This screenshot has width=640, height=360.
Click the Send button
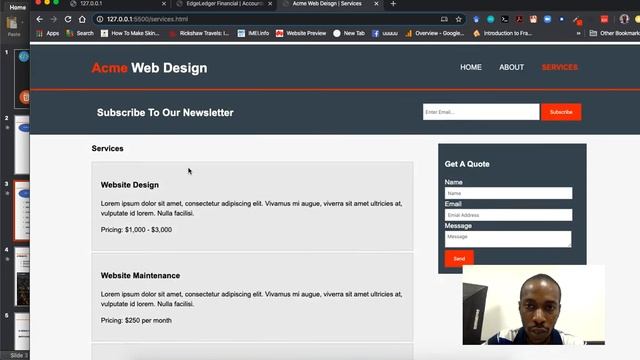[x=459, y=258]
